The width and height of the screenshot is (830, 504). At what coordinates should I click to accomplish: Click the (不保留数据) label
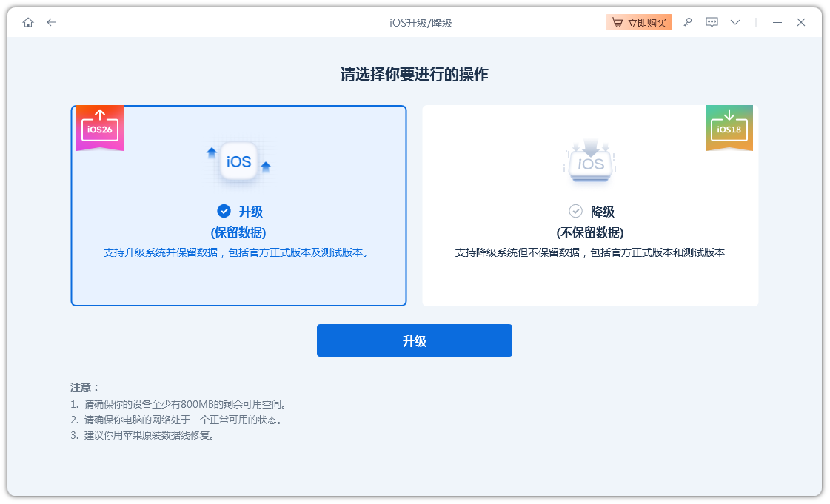590,232
